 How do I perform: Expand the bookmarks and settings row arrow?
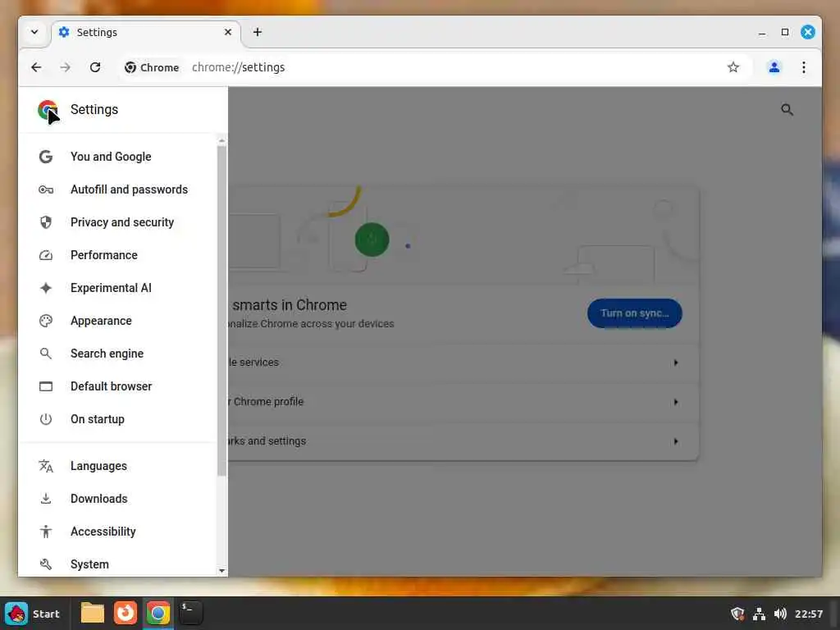pos(676,441)
